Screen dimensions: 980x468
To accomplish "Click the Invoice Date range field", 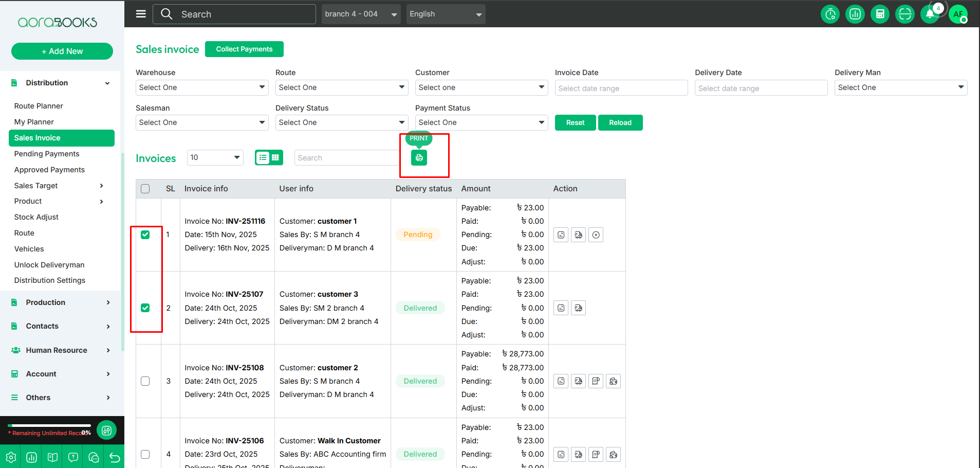I will tap(621, 88).
